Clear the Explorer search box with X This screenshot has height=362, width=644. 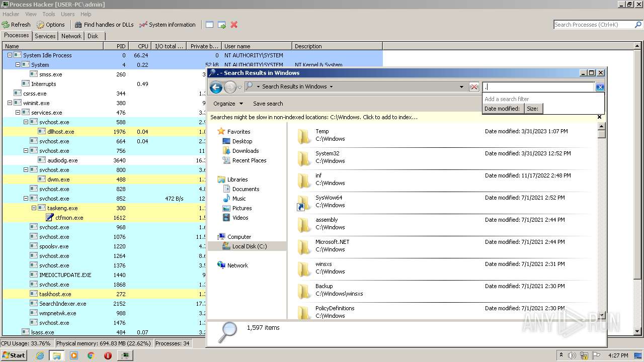pos(600,87)
